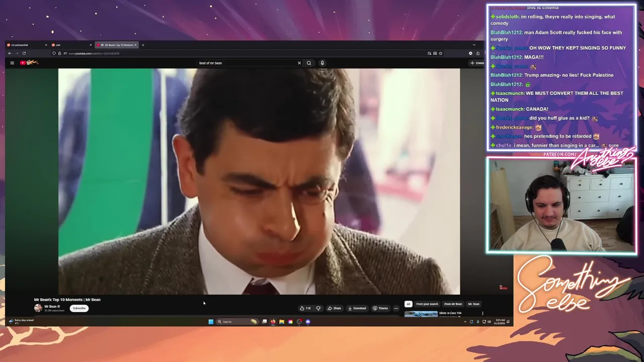Click the Thanks button
Image resolution: width=644 pixels, height=362 pixels.
(x=380, y=308)
